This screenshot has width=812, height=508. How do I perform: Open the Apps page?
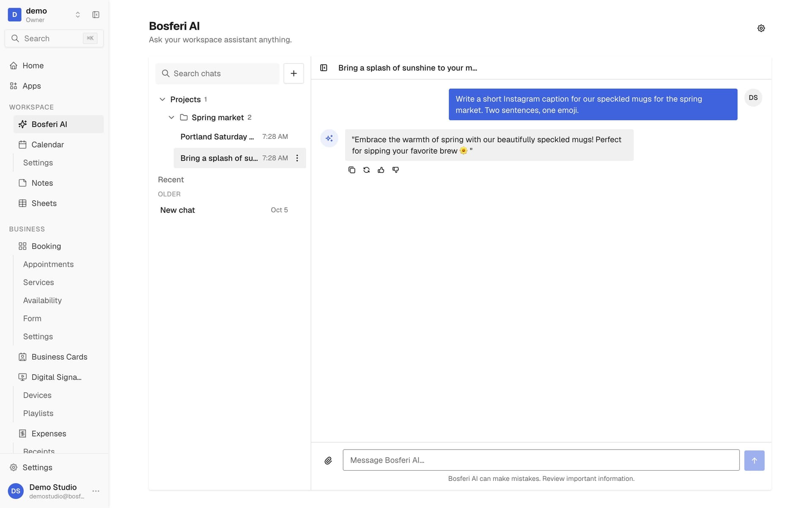(54, 86)
